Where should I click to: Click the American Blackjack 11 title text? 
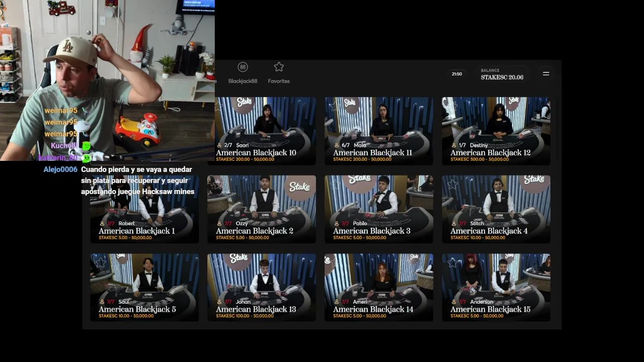373,152
